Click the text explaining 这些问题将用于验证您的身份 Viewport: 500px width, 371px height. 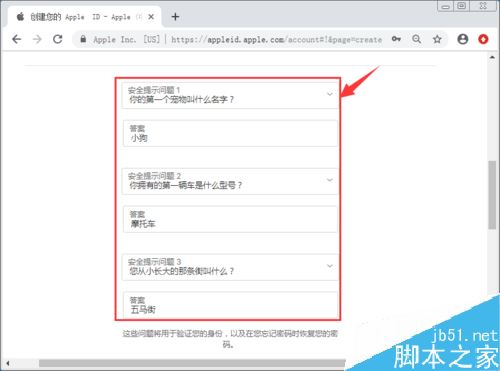(x=230, y=339)
